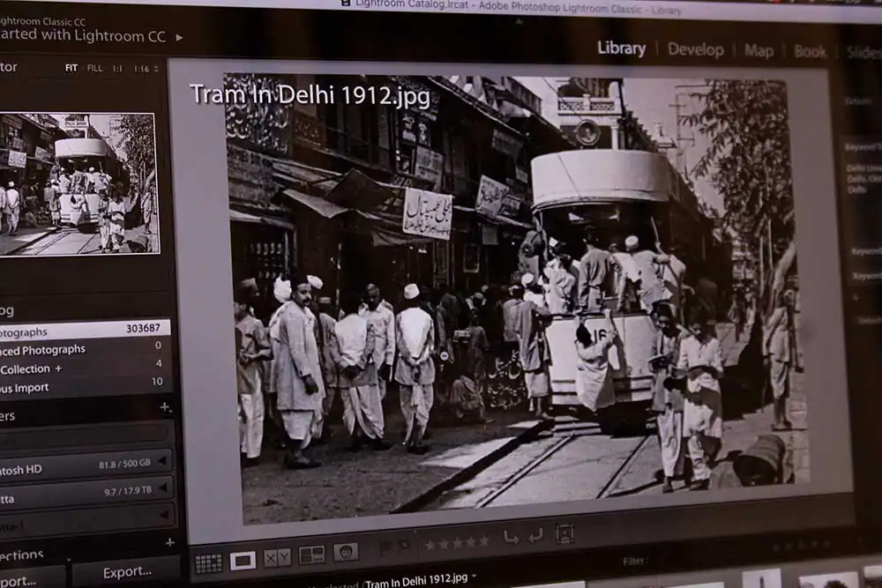The height and width of the screenshot is (588, 882).
Task: Click the plus icon next to Folders
Action: [164, 407]
